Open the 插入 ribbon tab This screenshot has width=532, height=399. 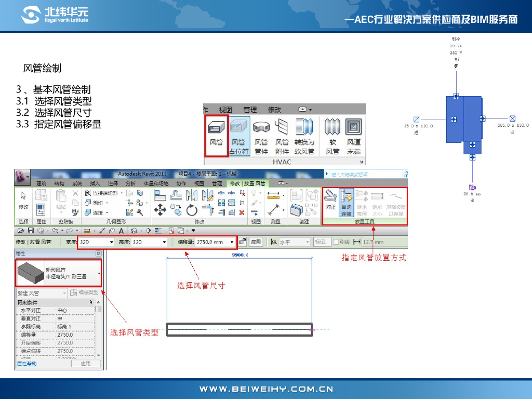tap(95, 183)
